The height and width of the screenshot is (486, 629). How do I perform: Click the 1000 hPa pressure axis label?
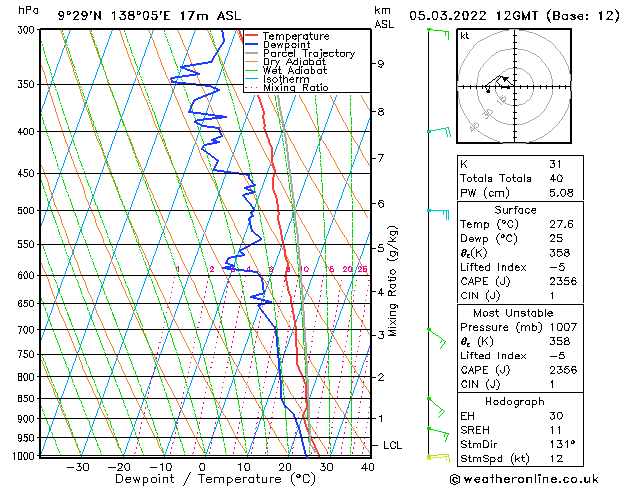pos(24,456)
